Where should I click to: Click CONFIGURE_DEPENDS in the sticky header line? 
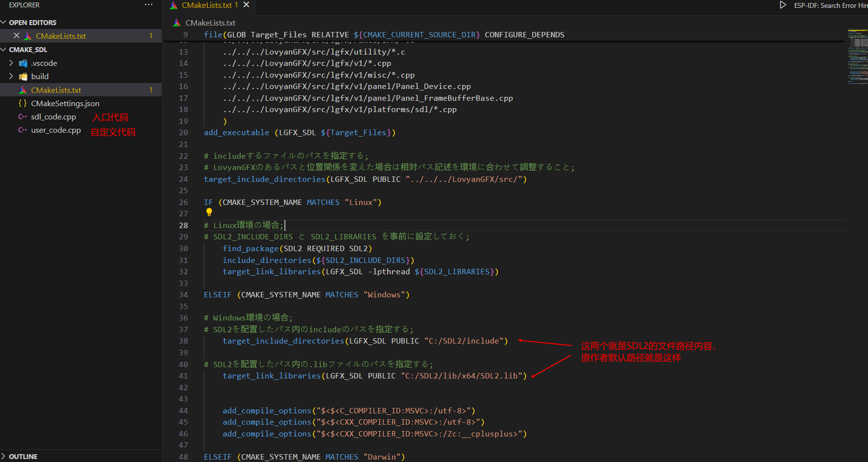click(525, 35)
